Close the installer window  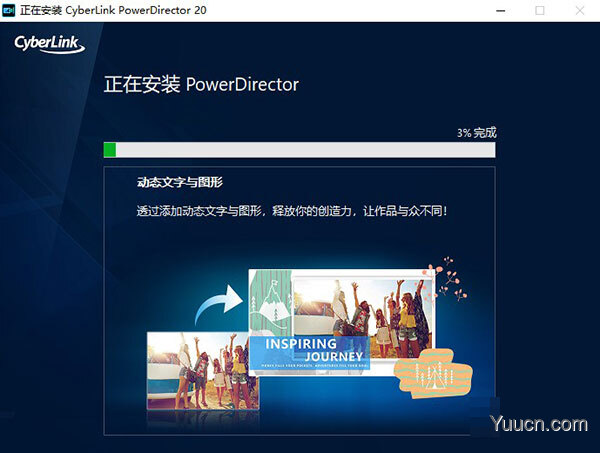click(580, 11)
